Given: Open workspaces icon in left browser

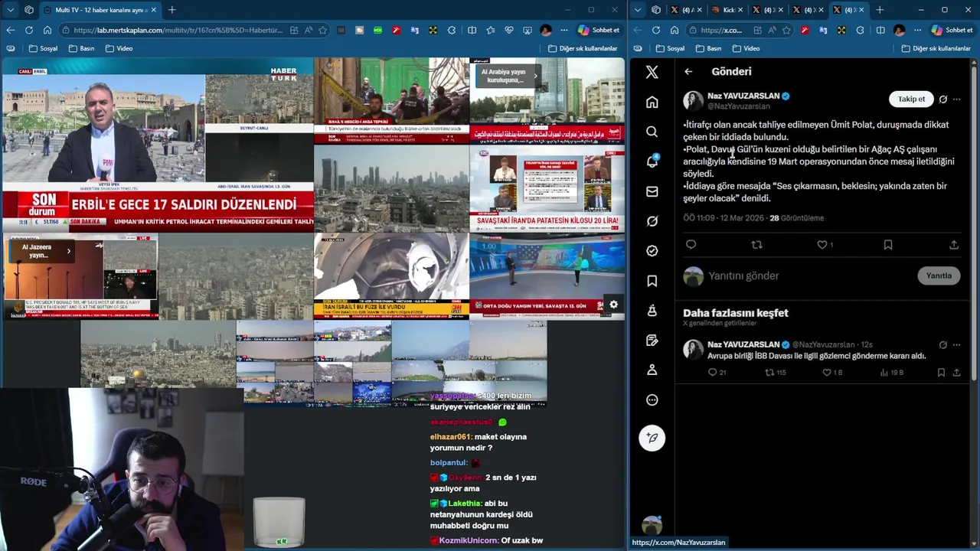Looking at the screenshot, I should click(x=28, y=10).
